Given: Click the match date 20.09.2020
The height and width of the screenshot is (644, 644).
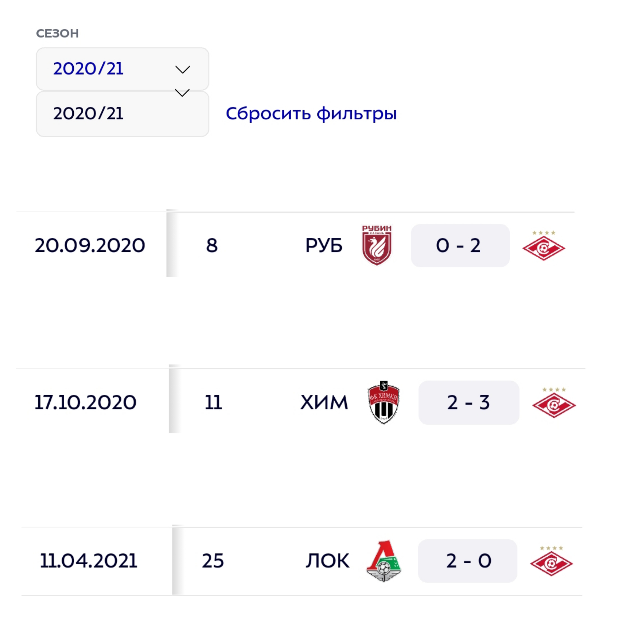Looking at the screenshot, I should click(90, 246).
